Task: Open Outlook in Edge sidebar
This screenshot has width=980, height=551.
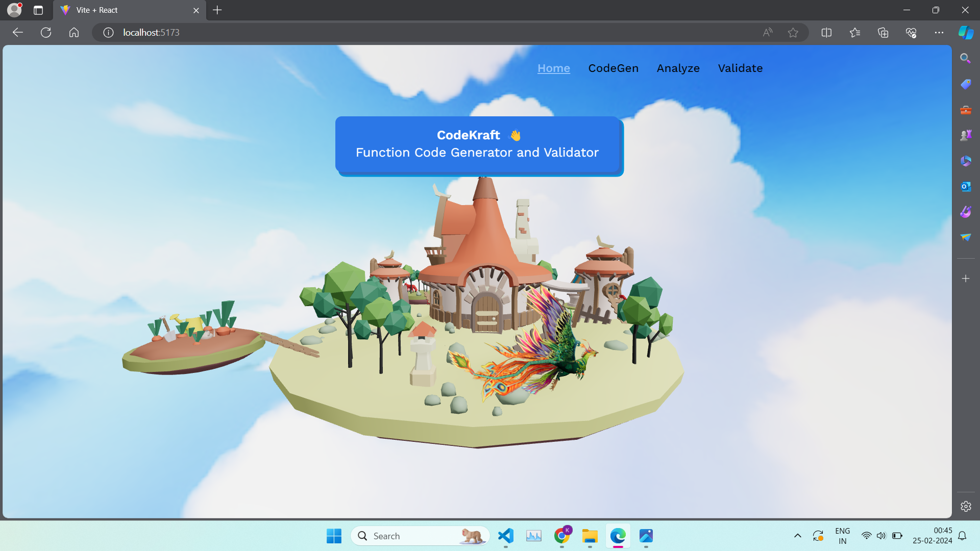Action: pyautogui.click(x=965, y=187)
